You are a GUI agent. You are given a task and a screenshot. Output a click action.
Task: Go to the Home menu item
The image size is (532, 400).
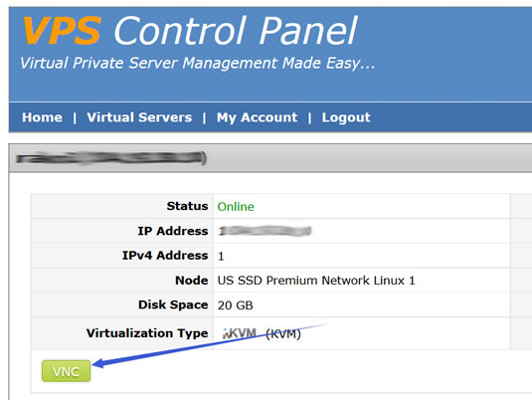[42, 117]
